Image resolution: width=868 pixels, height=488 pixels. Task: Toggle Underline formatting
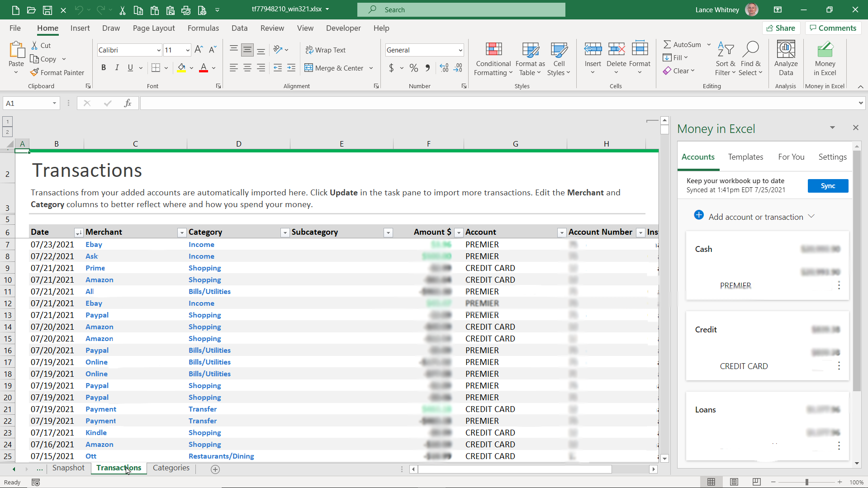[x=130, y=68]
